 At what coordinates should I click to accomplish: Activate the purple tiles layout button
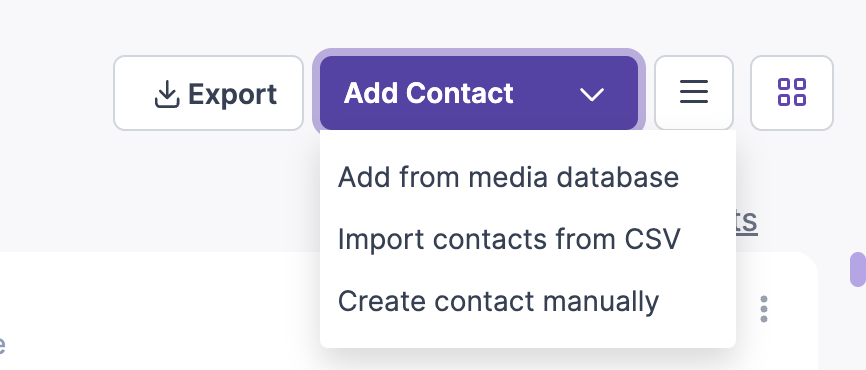click(791, 93)
